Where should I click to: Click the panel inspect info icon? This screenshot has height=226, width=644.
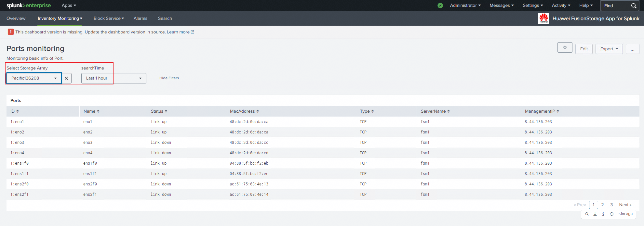pos(603,214)
